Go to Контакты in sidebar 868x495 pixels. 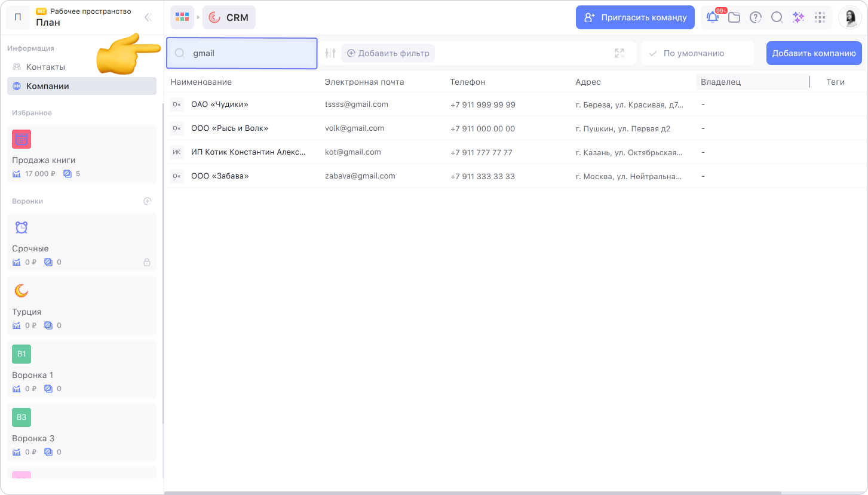45,67
